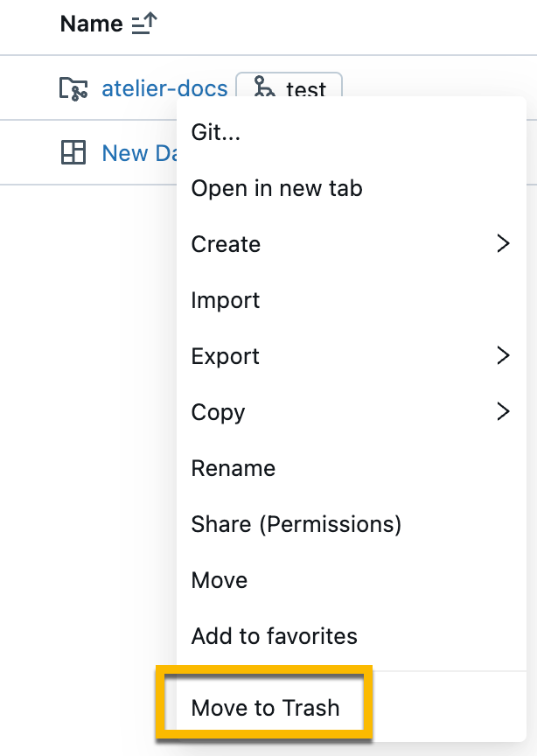Open Share (Permissions) option
The image size is (537, 756).
coord(296,524)
